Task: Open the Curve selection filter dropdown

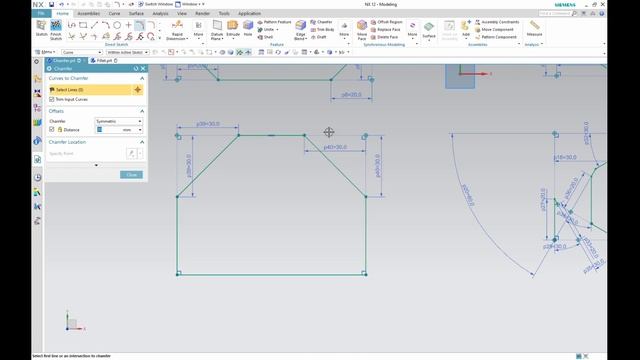Action: (x=82, y=52)
